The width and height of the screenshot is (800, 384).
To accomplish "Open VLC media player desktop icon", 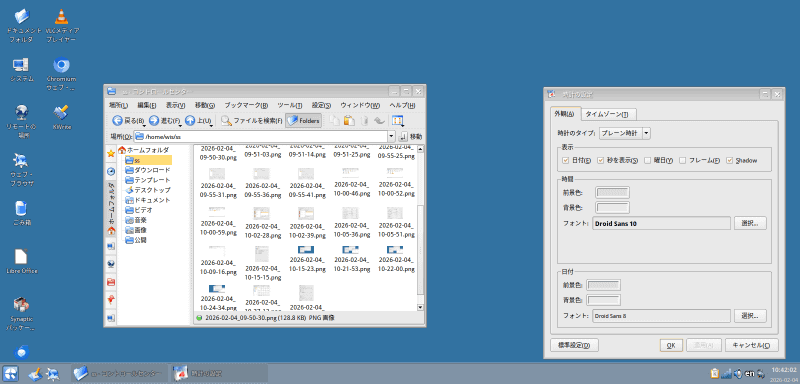I will (x=62, y=25).
